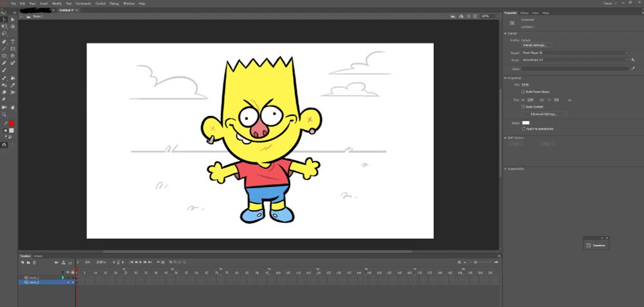Toggle visibility of Layer_2

pos(68,282)
